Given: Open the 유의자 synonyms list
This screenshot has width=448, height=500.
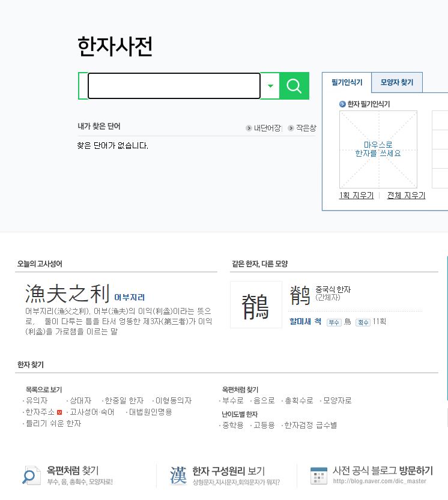Looking at the screenshot, I should point(37,400).
